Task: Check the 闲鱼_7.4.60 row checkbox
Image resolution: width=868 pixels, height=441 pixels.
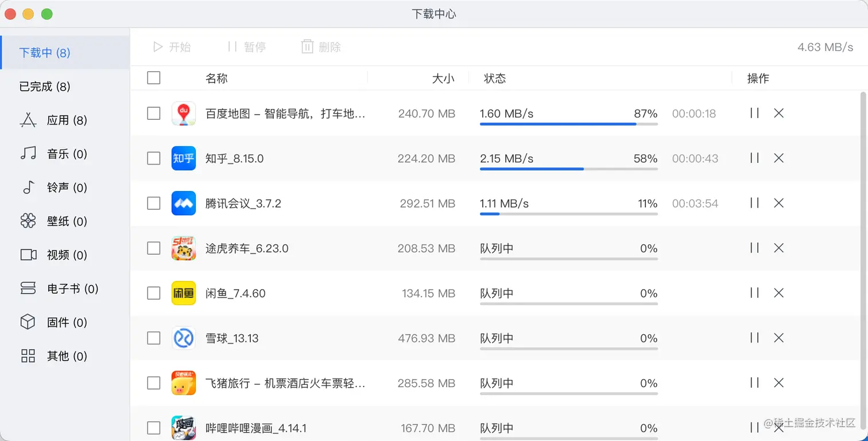Action: tap(154, 293)
